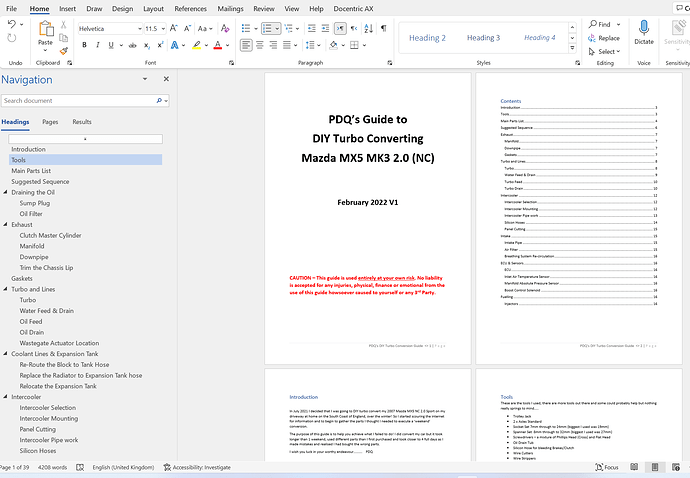
Task: Close the Navigation pane
Action: (166, 79)
